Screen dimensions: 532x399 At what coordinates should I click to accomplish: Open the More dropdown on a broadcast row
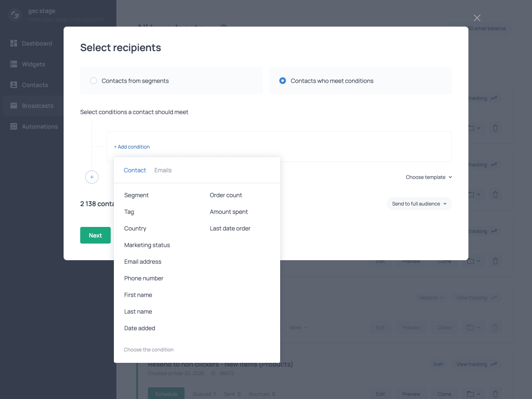[298, 328]
